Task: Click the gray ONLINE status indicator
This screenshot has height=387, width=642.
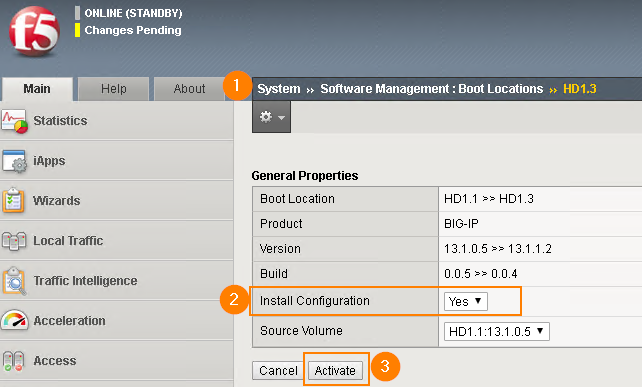Action: click(x=77, y=13)
